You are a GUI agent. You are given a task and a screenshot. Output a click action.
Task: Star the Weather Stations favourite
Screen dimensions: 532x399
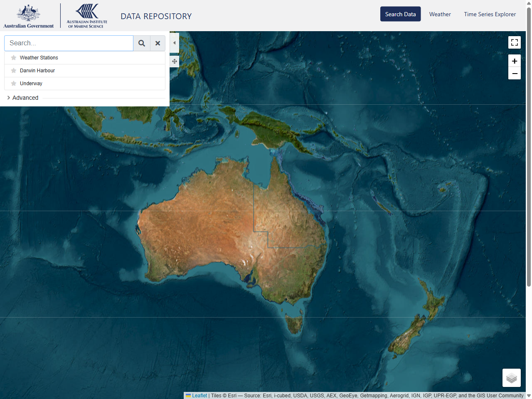click(14, 58)
